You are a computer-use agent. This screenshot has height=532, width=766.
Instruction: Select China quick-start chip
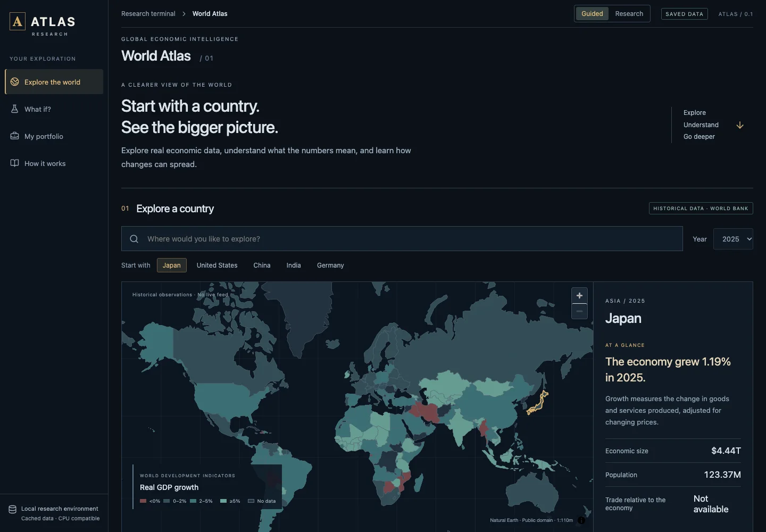(262, 265)
